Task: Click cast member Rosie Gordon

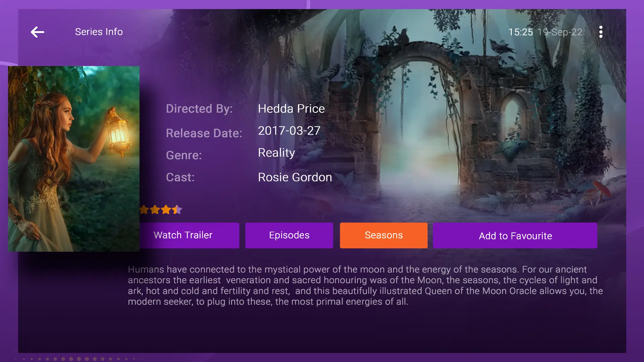Action: [294, 177]
